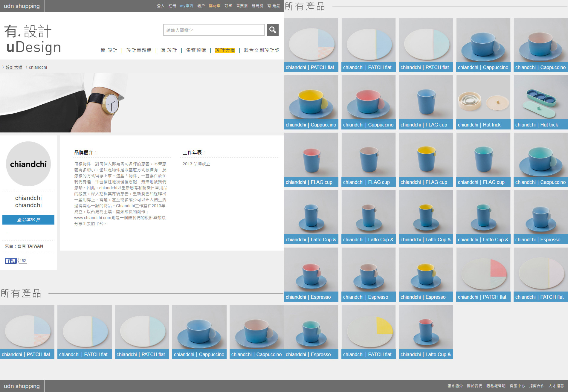
Task: Open Latte Cup with teal interior
Action: [x=483, y=217]
